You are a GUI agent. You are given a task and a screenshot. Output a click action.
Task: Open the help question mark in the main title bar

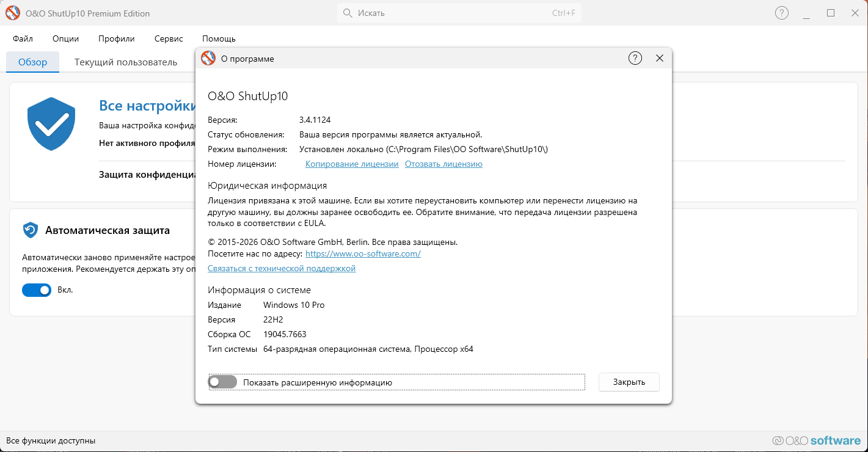click(x=781, y=13)
